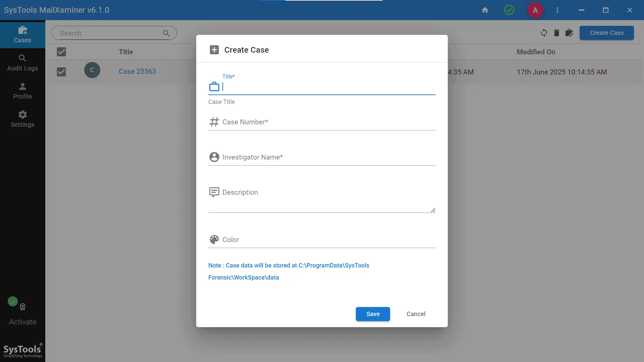Click the Create Case button in toolbar
Screen dimensions: 644x362
pyautogui.click(x=607, y=33)
